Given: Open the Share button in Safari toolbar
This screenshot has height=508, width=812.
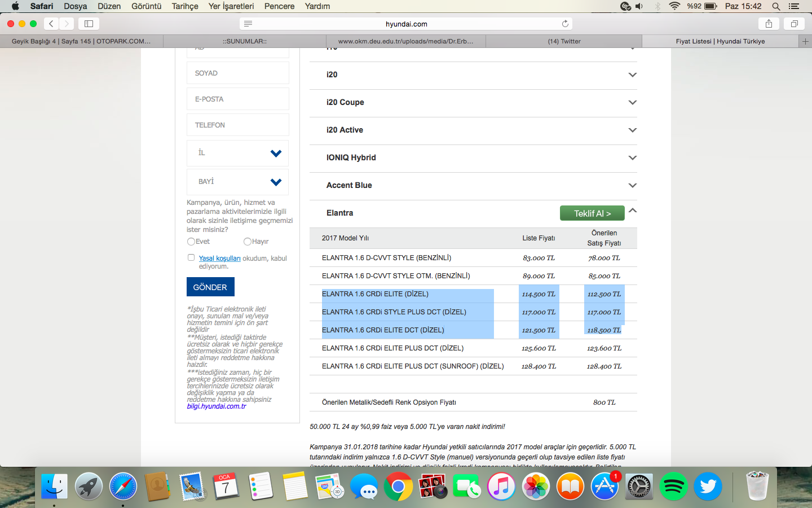Looking at the screenshot, I should [x=769, y=24].
